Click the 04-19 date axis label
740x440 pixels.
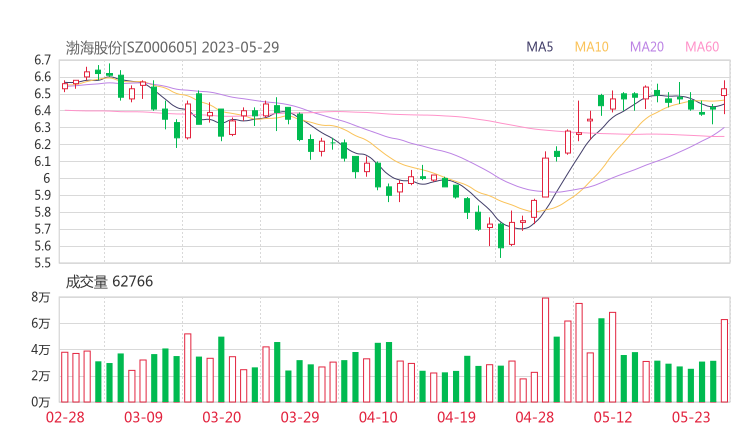click(456, 417)
